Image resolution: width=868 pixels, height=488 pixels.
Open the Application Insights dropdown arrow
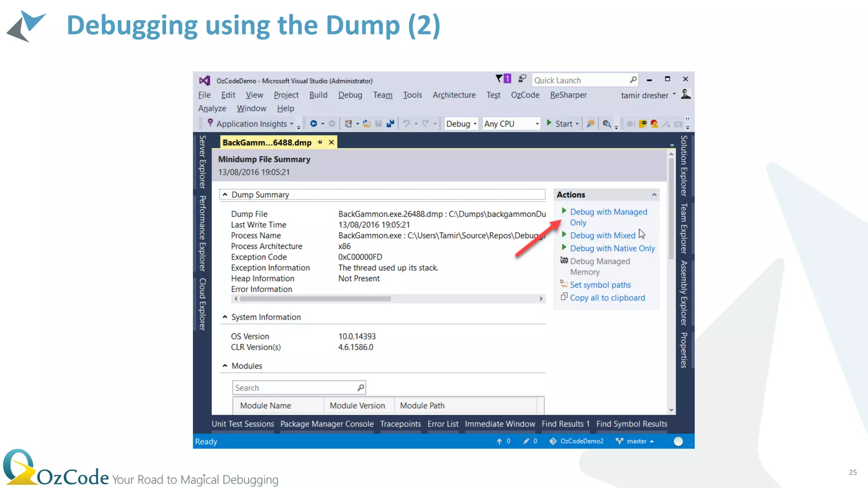click(x=292, y=124)
